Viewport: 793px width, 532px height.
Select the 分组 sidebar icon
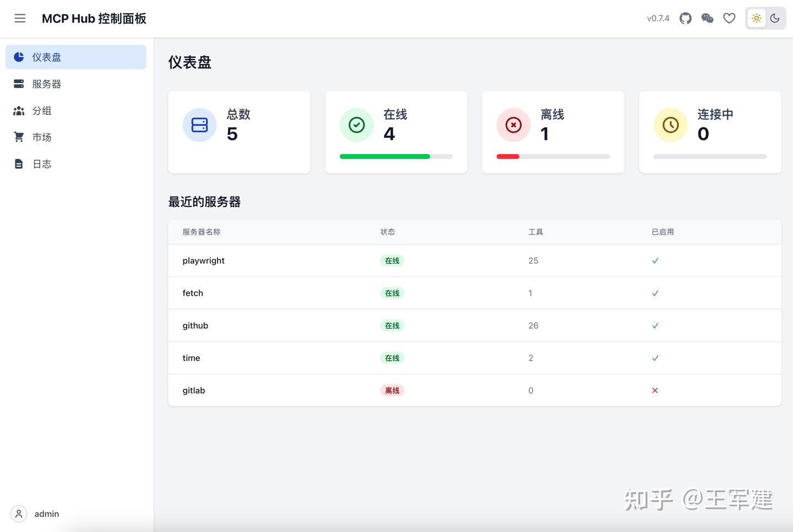[18, 111]
